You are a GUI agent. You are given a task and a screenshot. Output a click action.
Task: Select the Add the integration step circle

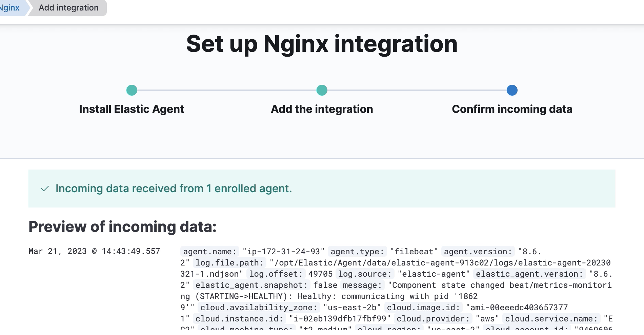pos(322,90)
